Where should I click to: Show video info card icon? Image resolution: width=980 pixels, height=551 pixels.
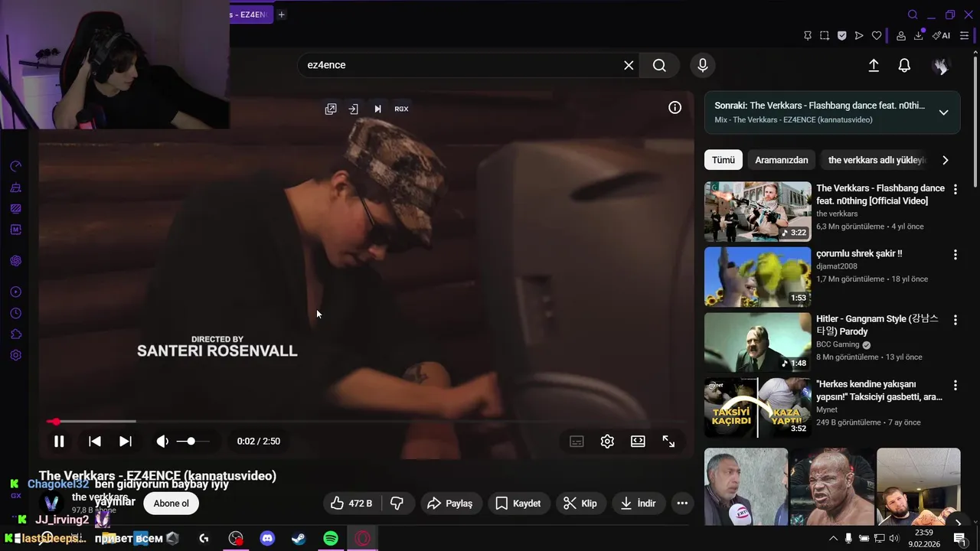675,108
